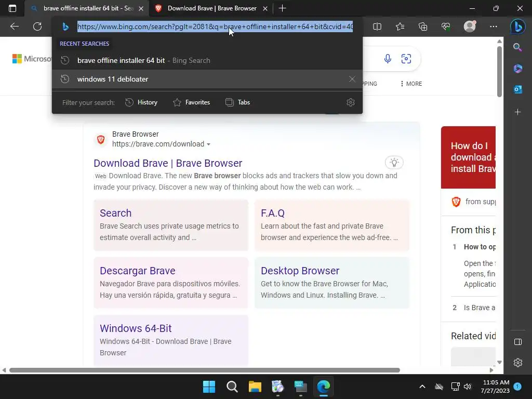Image resolution: width=532 pixels, height=399 pixels.
Task: Open Bing Copilot sidebar button
Action: coord(518,26)
